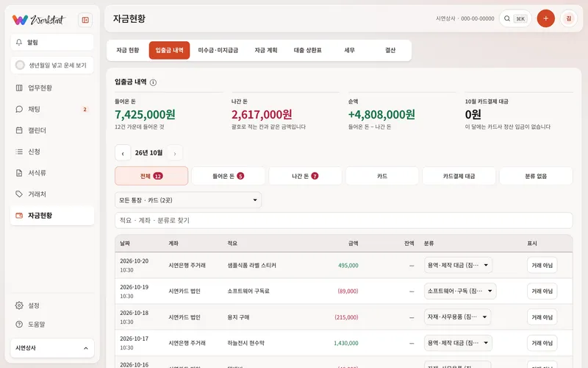This screenshot has width=588, height=368.
Task: Open the 결산 tab
Action: (x=390, y=50)
